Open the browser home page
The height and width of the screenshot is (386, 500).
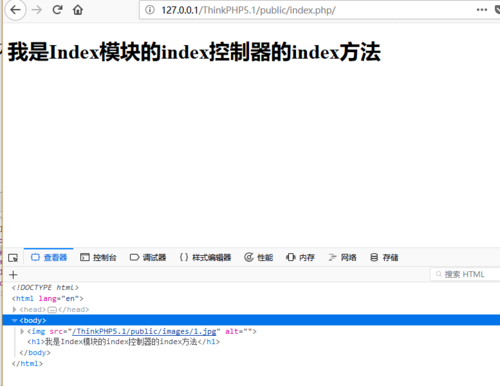78,10
